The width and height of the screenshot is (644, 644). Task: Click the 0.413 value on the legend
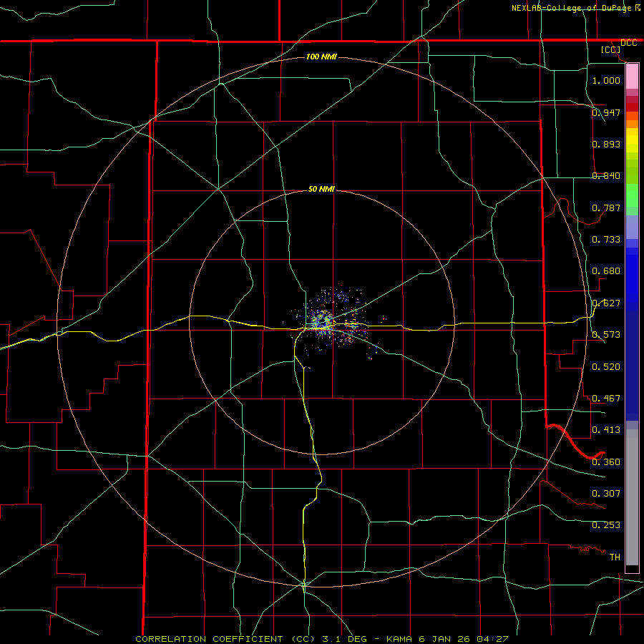click(606, 429)
